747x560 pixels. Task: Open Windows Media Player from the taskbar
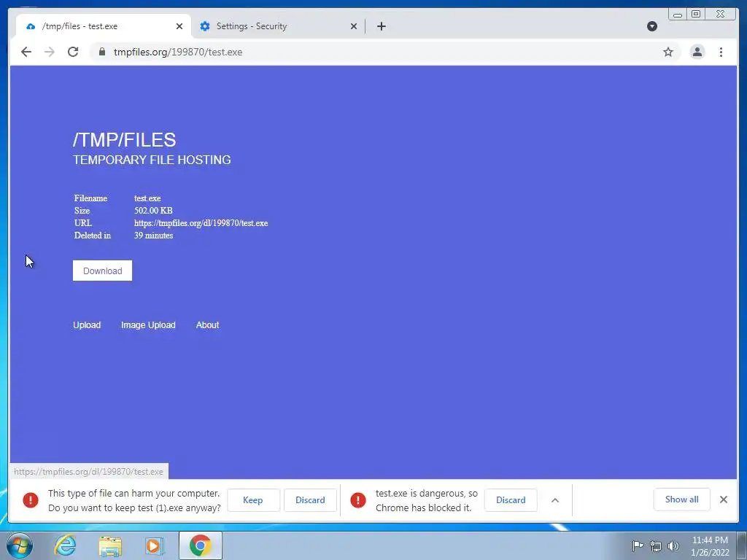(x=154, y=545)
